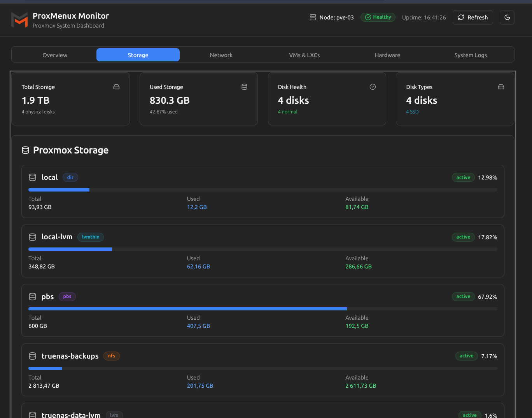
Task: Open the Overview tab
Action: coord(55,55)
